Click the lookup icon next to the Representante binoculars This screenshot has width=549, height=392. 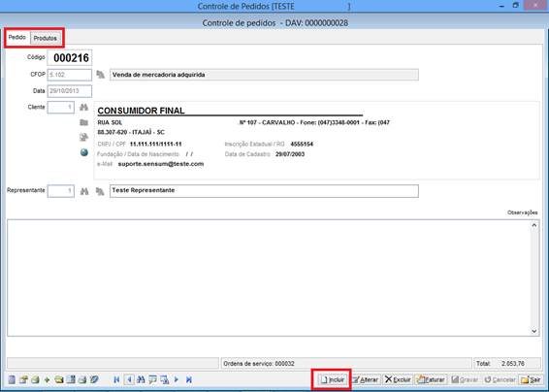[100, 191]
